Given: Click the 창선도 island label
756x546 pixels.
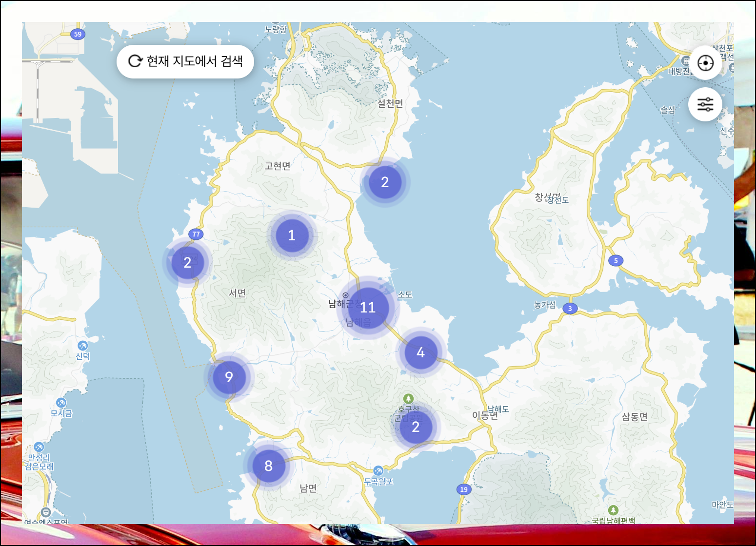Looking at the screenshot, I should [x=557, y=199].
